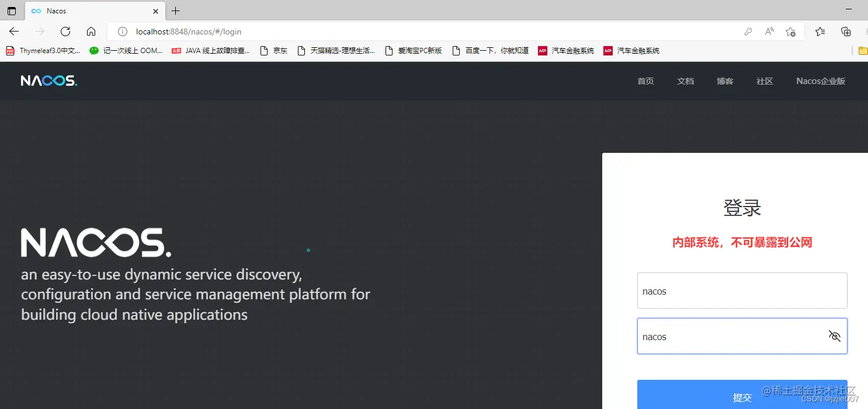Select the Nacos tab
Screen dimensions: 868x409
(95, 11)
